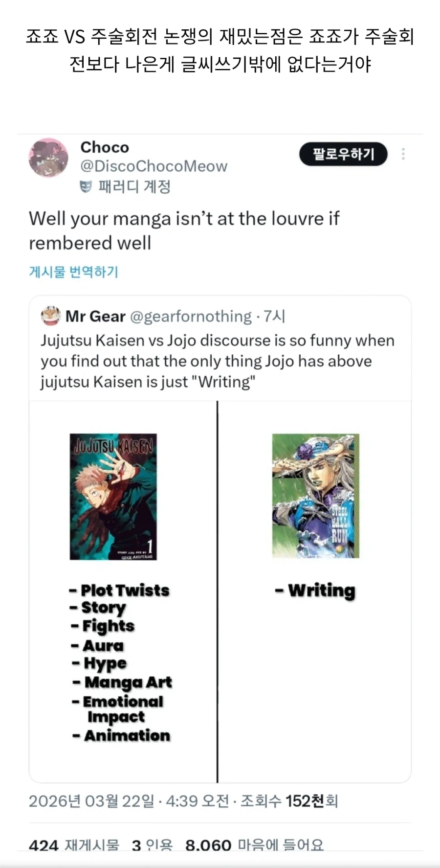Click the 'Well your manga' tweet text

click(x=184, y=230)
